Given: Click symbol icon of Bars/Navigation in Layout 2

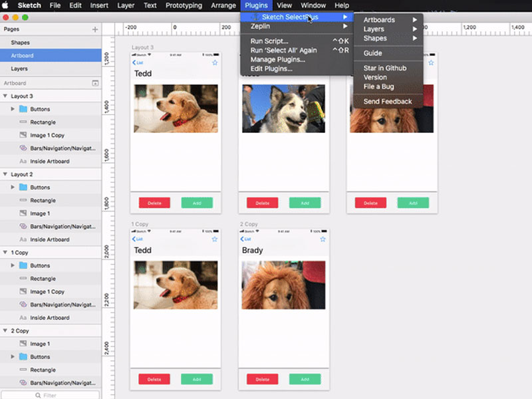Looking at the screenshot, I should (23, 226).
